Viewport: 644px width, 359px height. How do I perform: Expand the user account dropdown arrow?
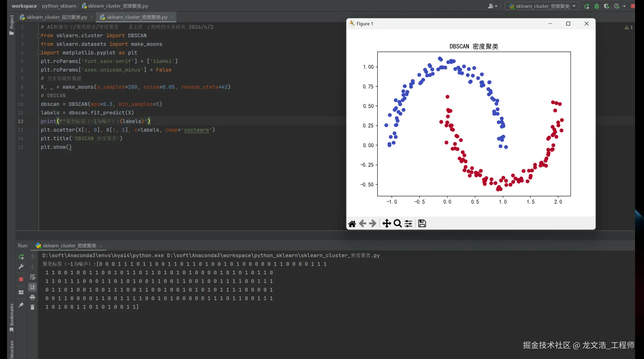(x=496, y=6)
